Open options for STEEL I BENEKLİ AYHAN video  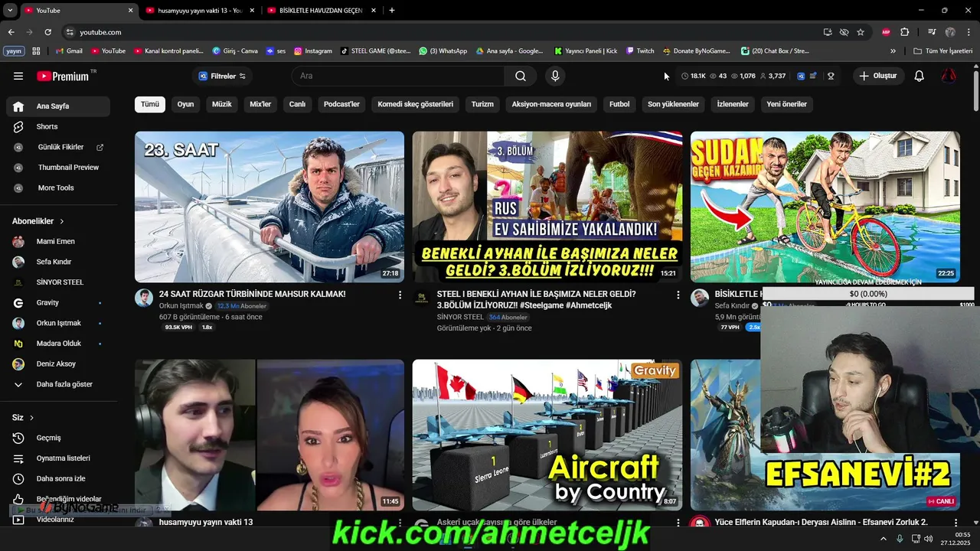678,295
